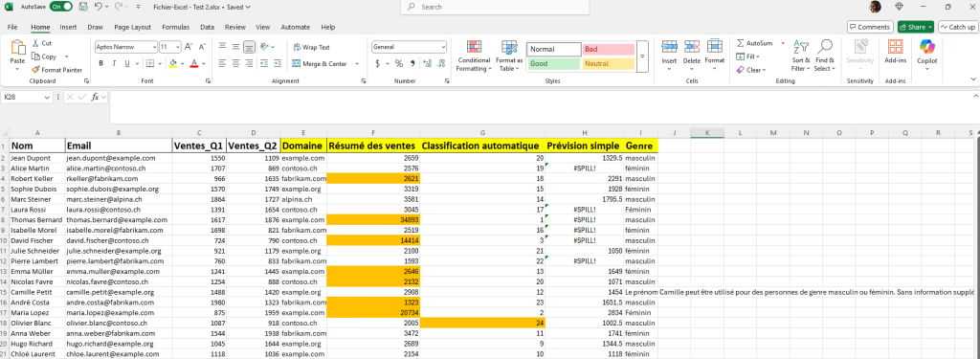The image size is (980, 359).
Task: Click the Paste clipboard icon
Action: 17,48
